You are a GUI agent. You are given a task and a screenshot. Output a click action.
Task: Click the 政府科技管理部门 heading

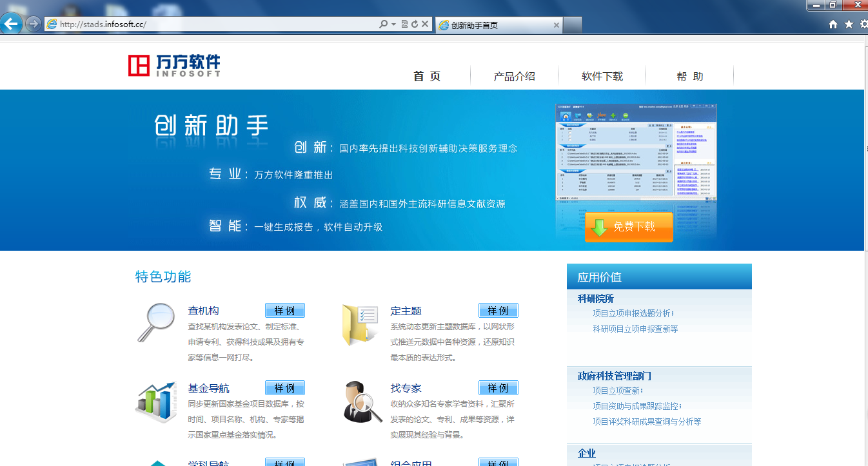tap(615, 376)
